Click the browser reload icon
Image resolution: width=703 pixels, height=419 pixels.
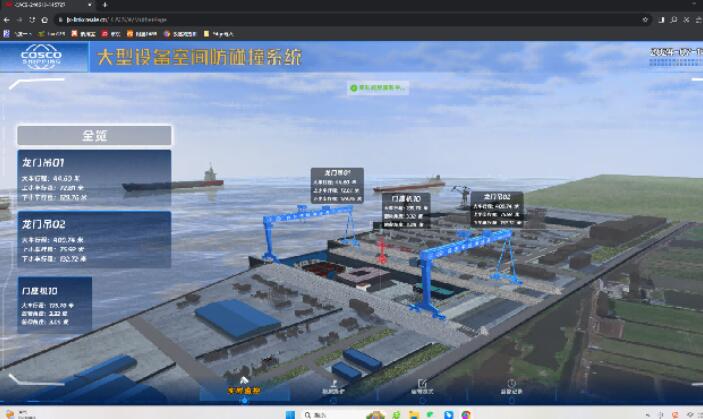31,19
